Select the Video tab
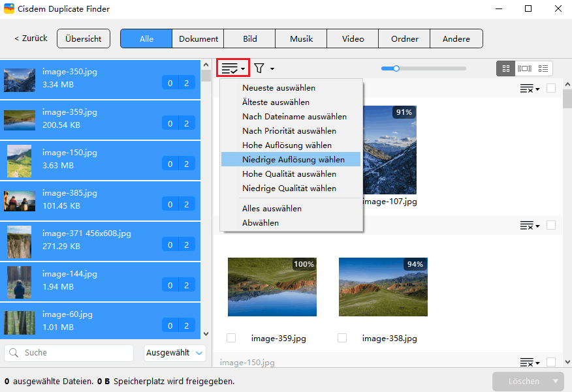Screen dimensions: 572x392 pyautogui.click(x=353, y=38)
